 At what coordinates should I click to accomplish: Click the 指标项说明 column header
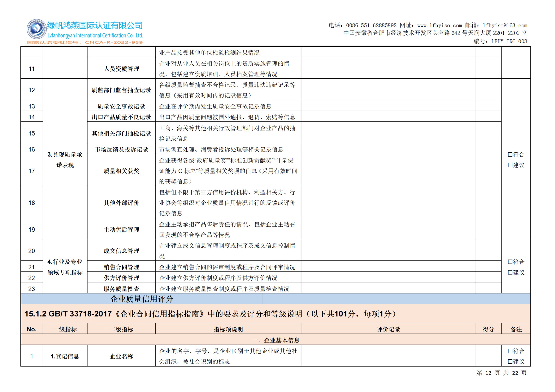[228, 329]
